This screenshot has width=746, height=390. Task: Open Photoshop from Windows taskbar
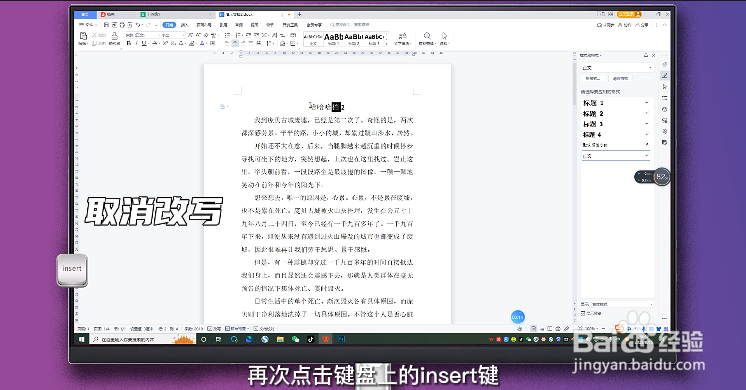point(341,339)
